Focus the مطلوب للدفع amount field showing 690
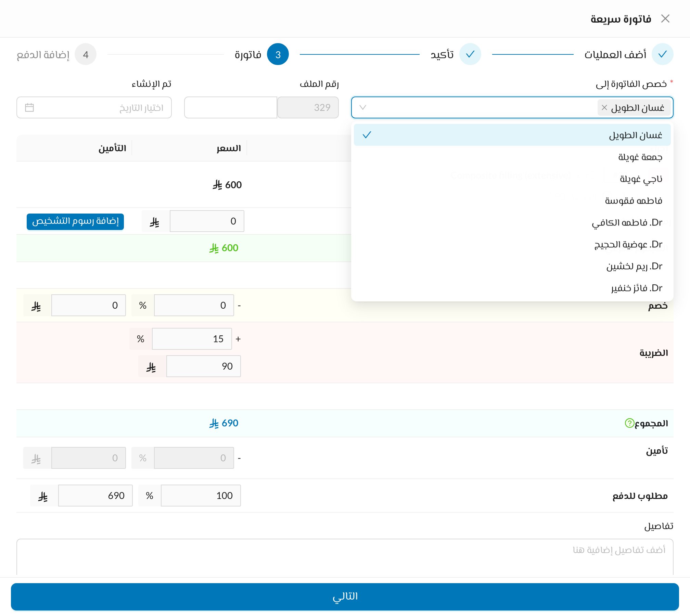 click(95, 496)
